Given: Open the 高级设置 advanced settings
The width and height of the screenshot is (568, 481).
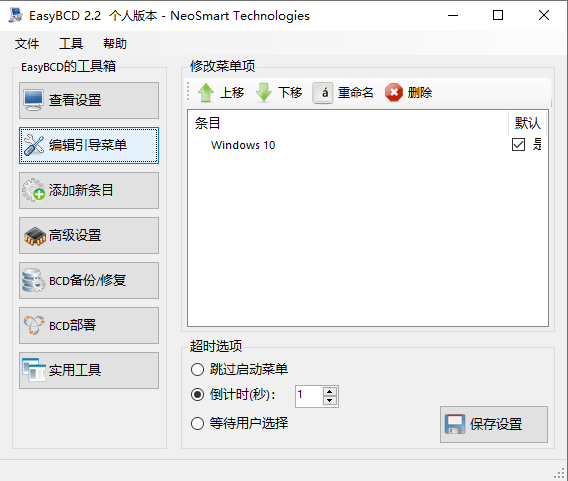Looking at the screenshot, I should coord(89,235).
